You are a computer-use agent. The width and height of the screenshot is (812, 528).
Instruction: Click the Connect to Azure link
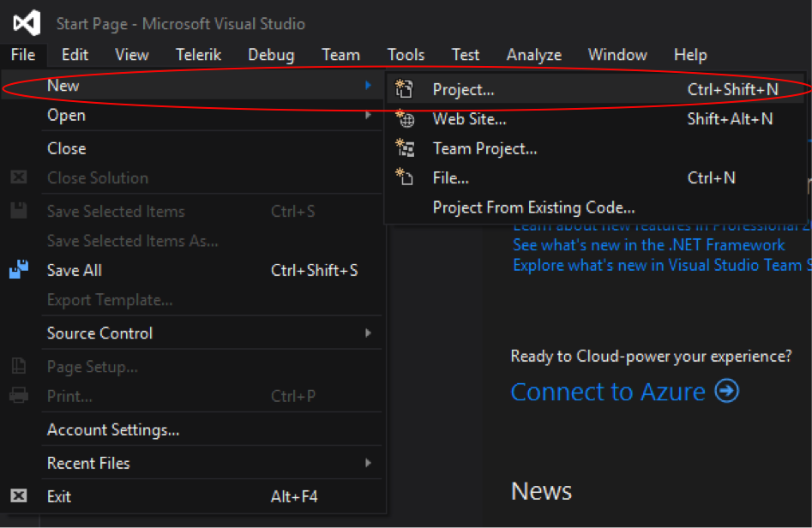coord(608,392)
